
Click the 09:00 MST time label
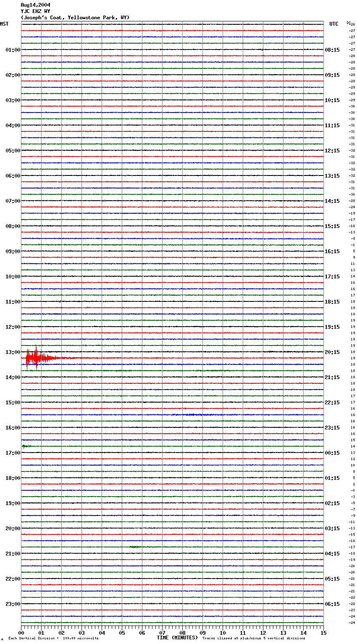13,251
